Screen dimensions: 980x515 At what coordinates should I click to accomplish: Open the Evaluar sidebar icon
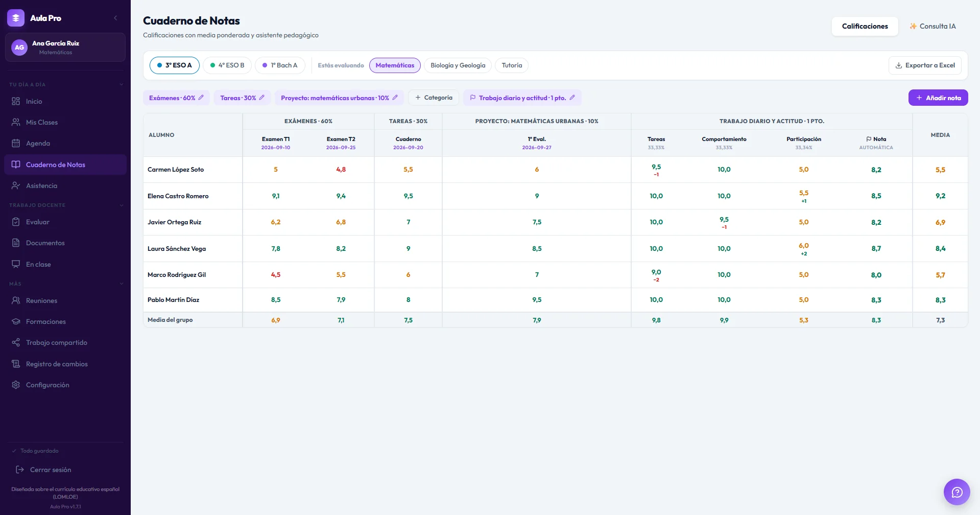pyautogui.click(x=16, y=222)
